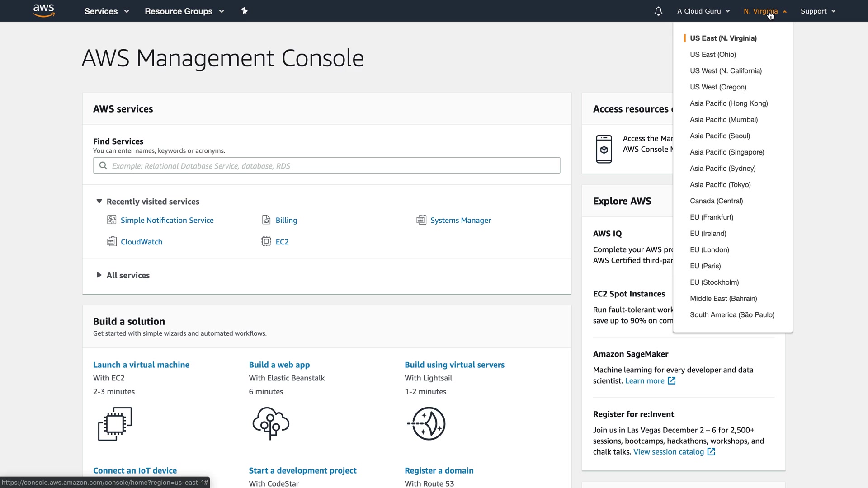Open the notifications bell icon

[x=658, y=11]
